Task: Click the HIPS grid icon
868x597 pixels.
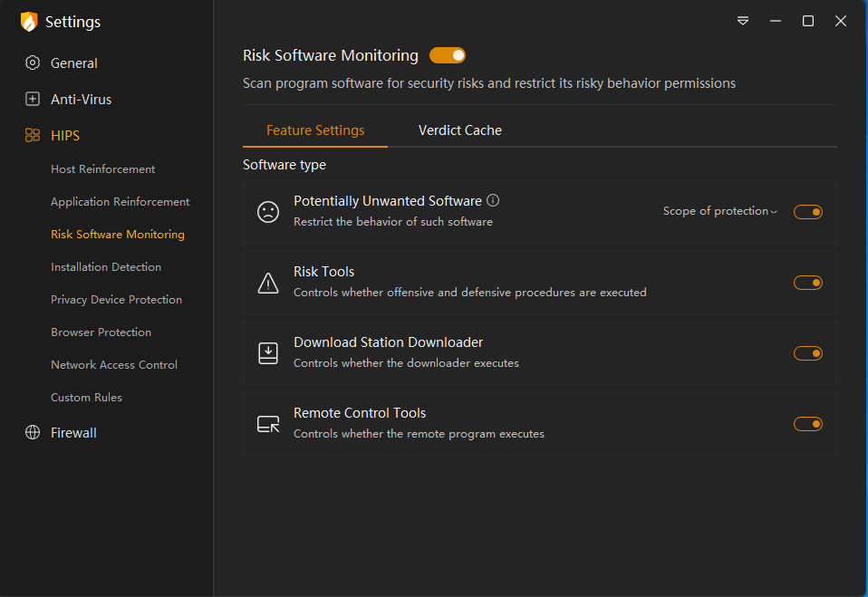Action: click(33, 136)
